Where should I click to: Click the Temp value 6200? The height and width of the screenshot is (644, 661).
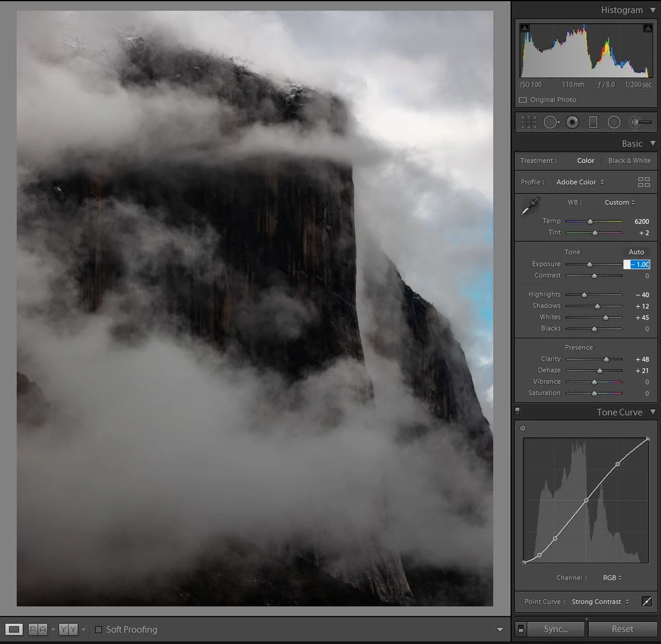[x=641, y=221]
